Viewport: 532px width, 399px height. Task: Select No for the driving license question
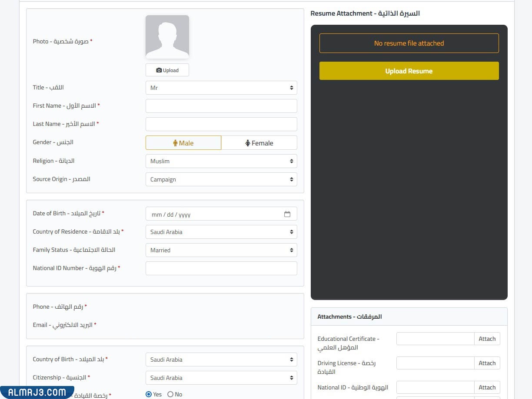170,394
